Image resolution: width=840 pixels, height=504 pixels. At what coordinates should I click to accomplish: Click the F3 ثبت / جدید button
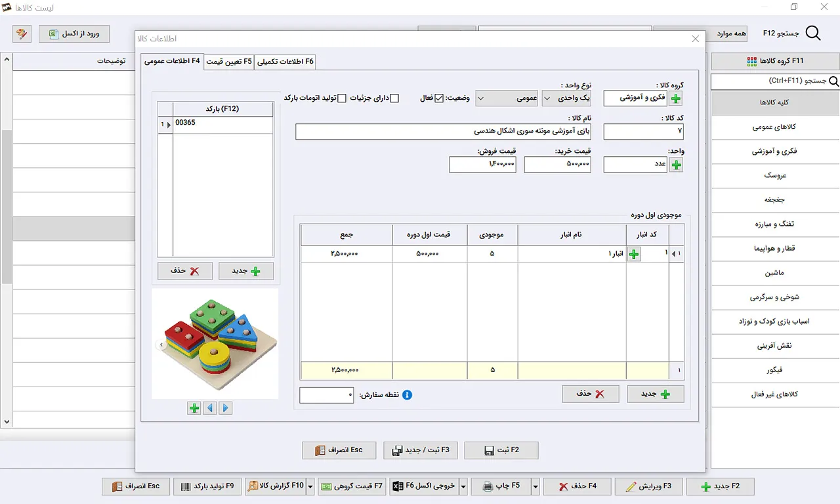(x=421, y=450)
